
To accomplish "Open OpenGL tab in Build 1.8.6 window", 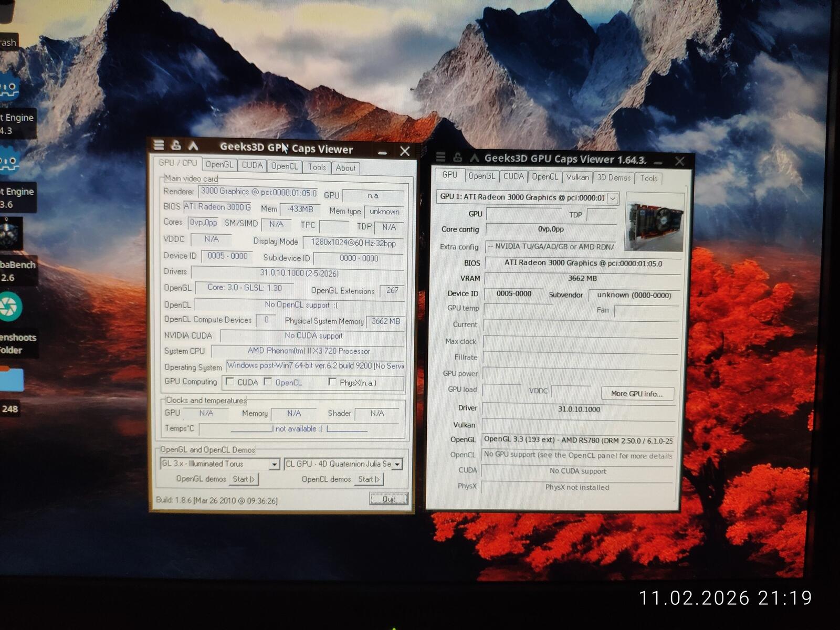I will tap(219, 165).
